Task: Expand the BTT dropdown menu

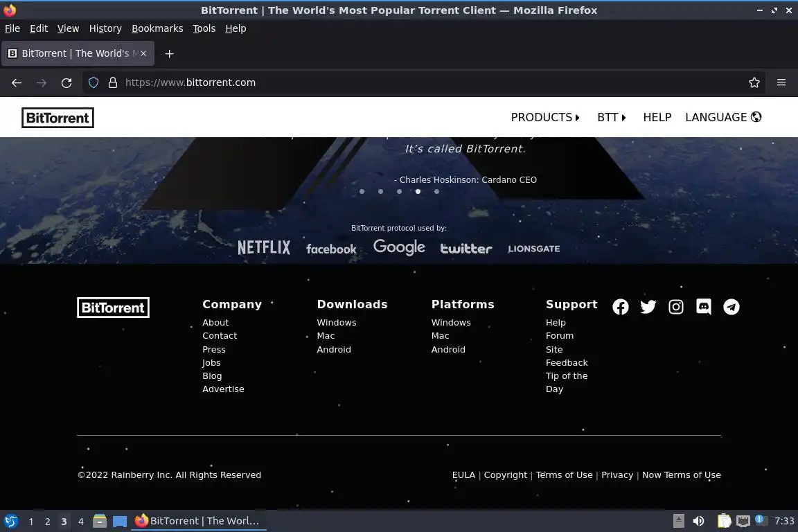Action: click(611, 117)
